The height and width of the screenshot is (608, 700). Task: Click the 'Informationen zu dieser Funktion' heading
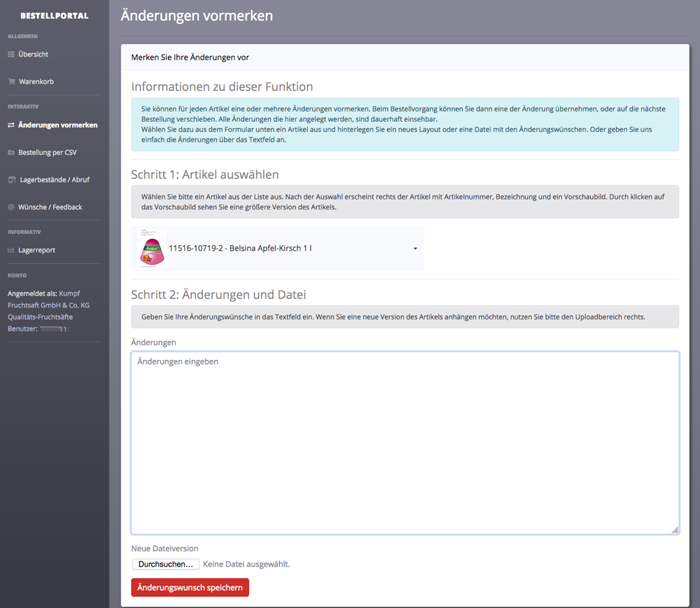[x=222, y=87]
